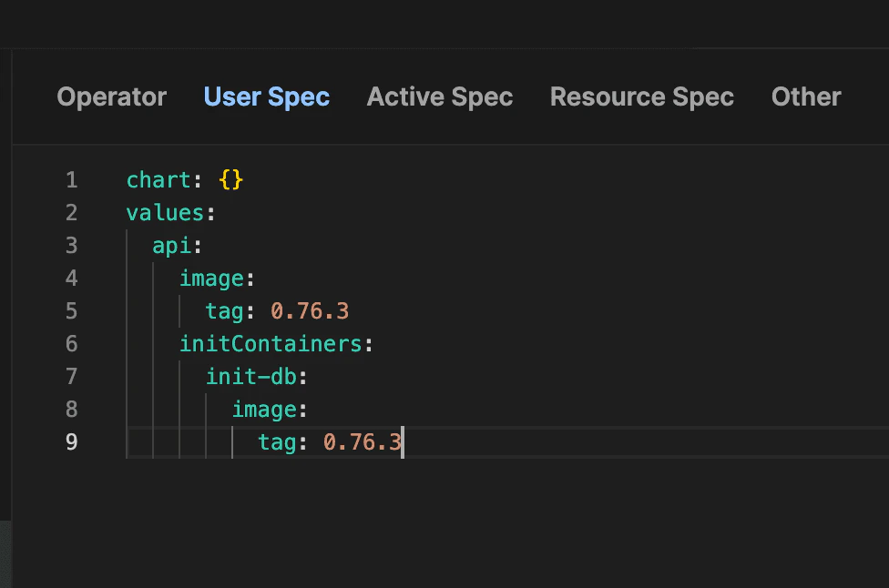Click the tag value 0.76.3 on line 5

[310, 310]
